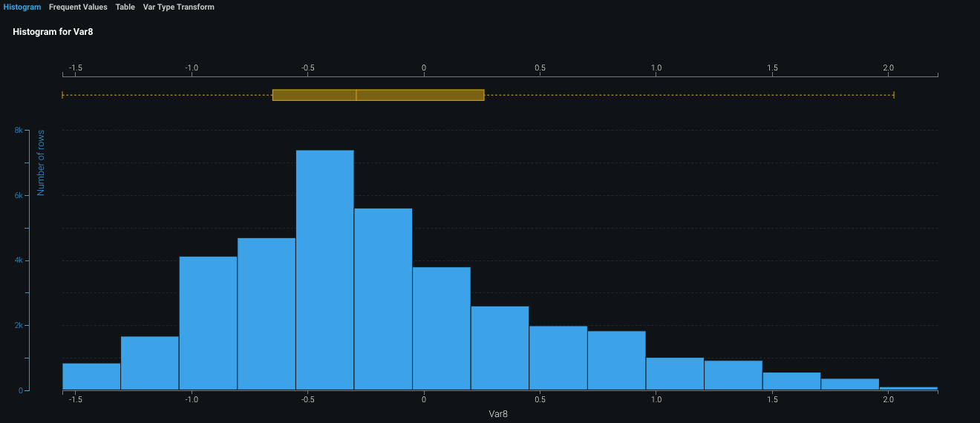Open the Frequent Values tab

click(x=78, y=7)
